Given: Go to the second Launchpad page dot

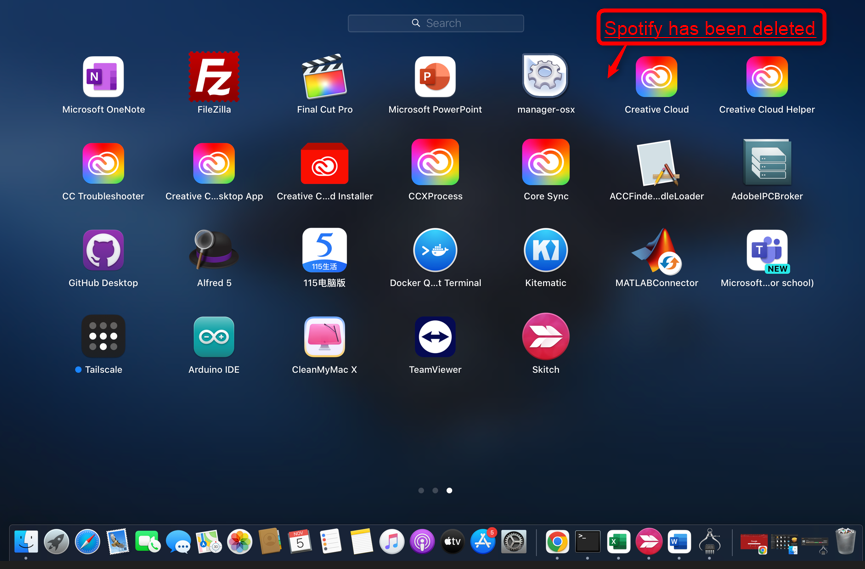Looking at the screenshot, I should click(x=435, y=491).
